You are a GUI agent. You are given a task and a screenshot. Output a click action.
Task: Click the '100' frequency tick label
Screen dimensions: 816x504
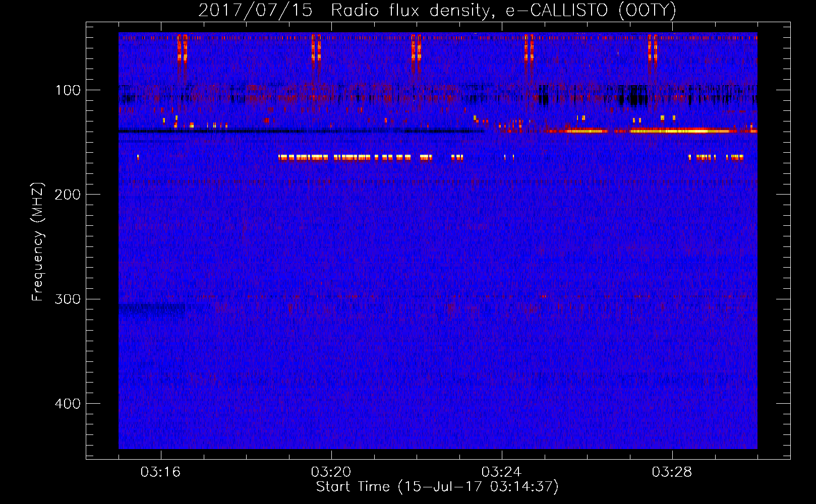coord(68,90)
